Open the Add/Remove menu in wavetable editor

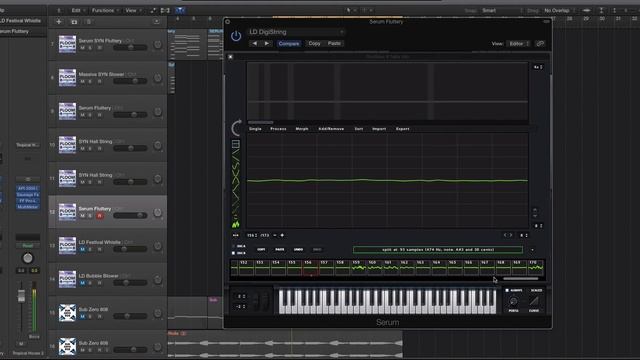331,129
